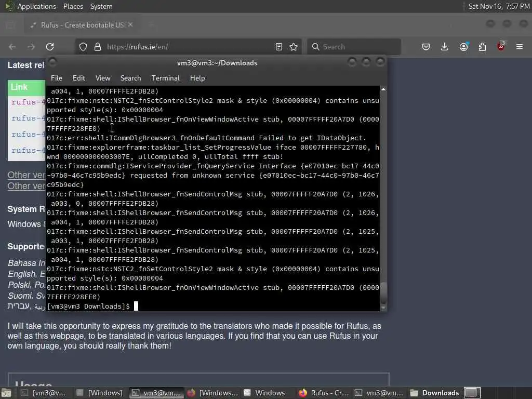
Task: Click first Other versions link
Action: (x=26, y=175)
